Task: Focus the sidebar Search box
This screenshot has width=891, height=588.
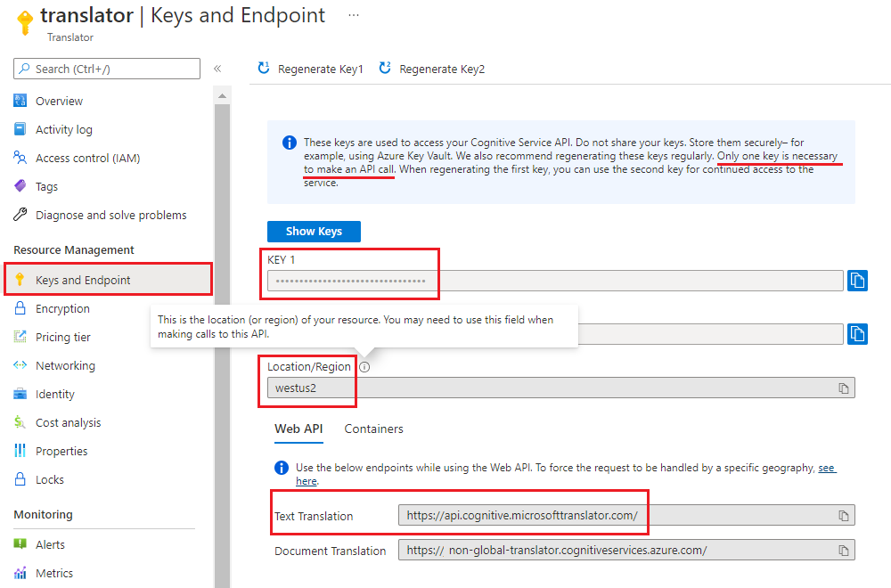Action: pyautogui.click(x=107, y=69)
